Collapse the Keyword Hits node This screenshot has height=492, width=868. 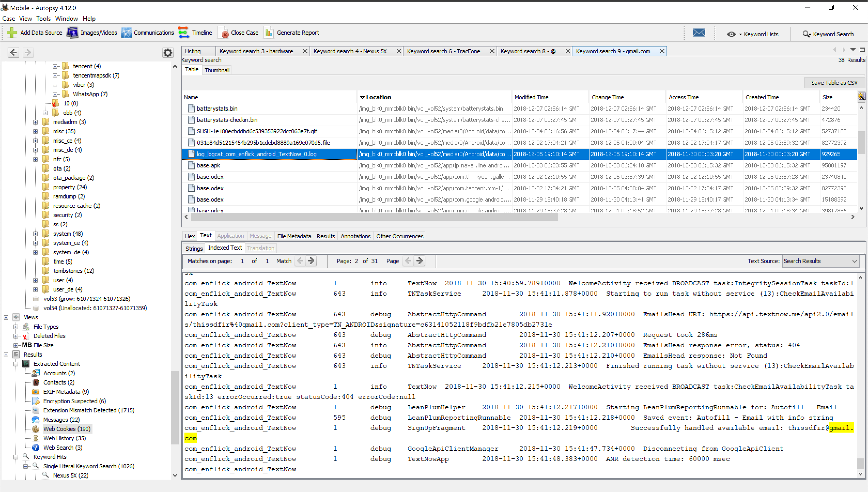16,457
